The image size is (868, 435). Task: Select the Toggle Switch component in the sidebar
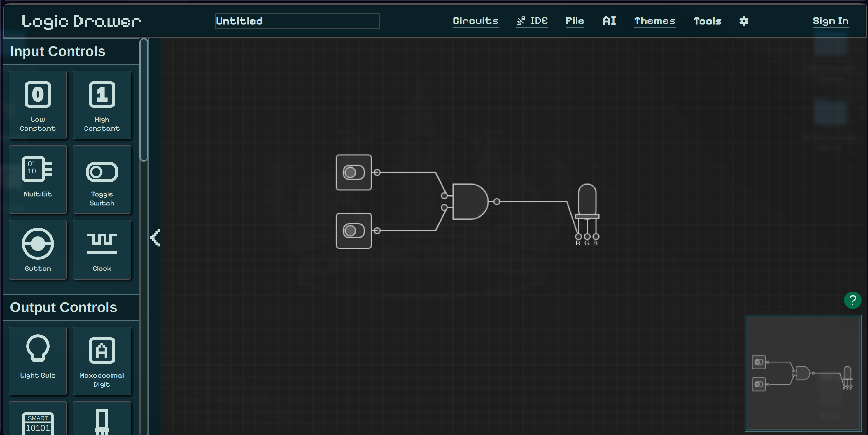coord(102,180)
